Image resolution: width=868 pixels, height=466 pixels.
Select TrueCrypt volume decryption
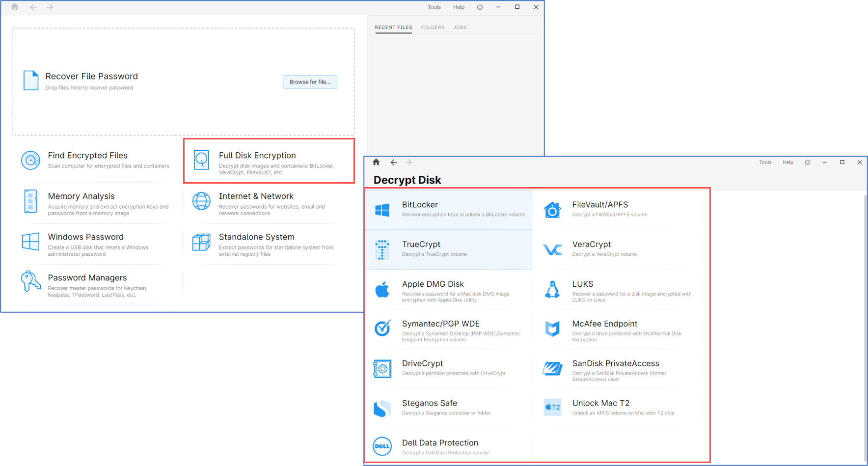click(x=449, y=249)
